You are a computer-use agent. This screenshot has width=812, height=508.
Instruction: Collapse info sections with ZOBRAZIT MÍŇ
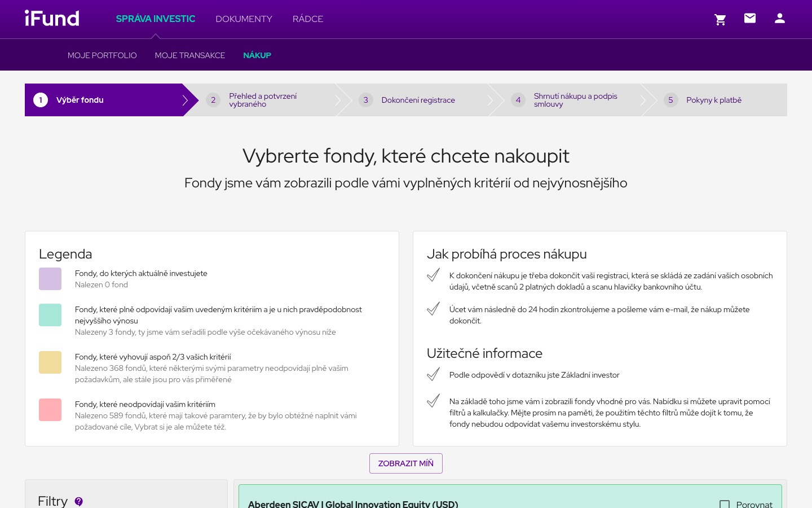pos(405,463)
